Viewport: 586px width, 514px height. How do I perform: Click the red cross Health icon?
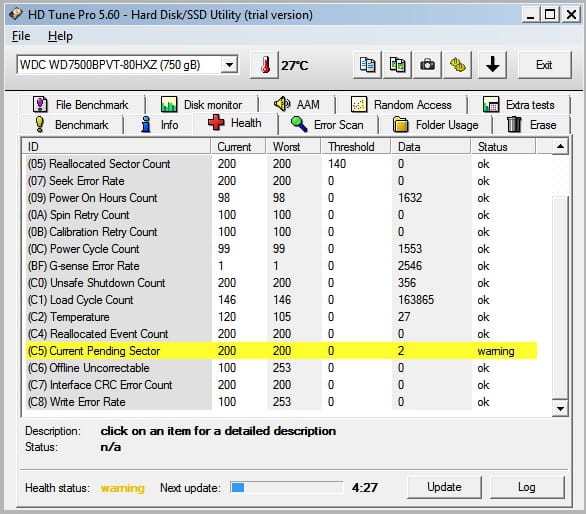point(216,122)
